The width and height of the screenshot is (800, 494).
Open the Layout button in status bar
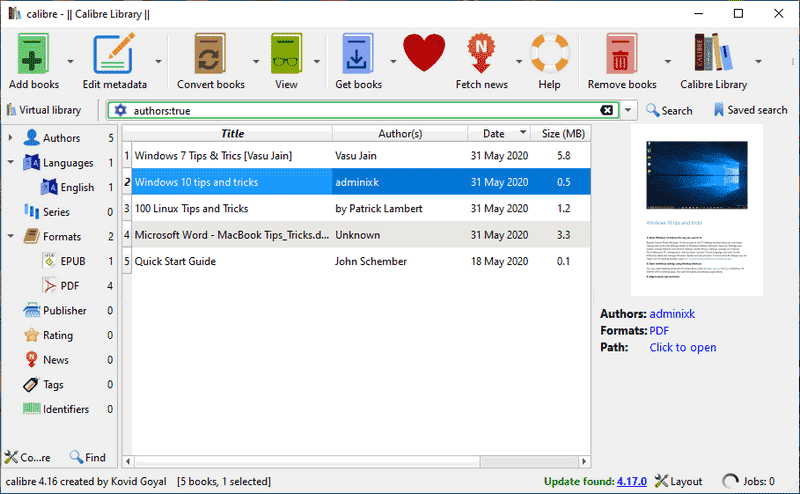click(x=679, y=481)
